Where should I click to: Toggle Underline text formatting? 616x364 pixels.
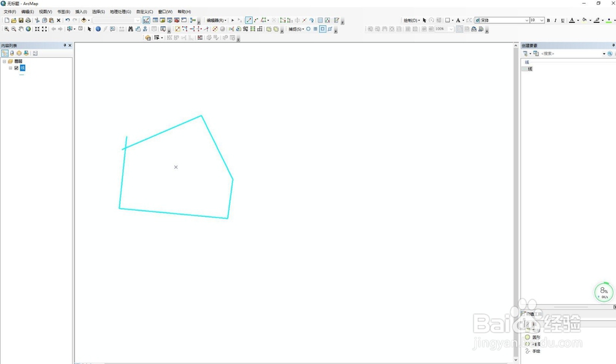[x=562, y=19]
